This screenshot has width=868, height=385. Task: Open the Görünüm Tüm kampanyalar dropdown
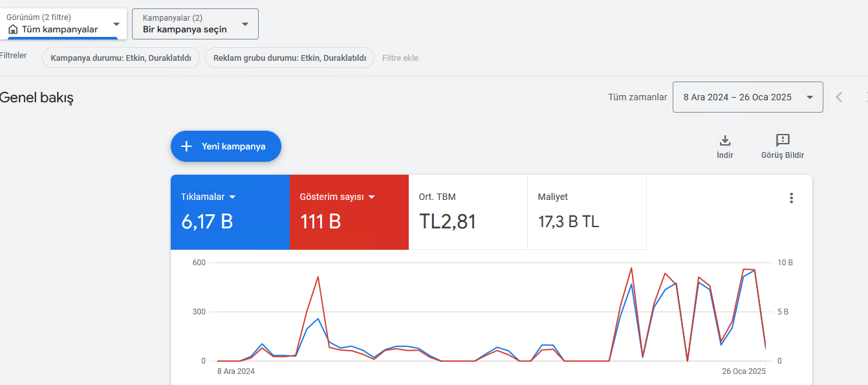pyautogui.click(x=63, y=24)
